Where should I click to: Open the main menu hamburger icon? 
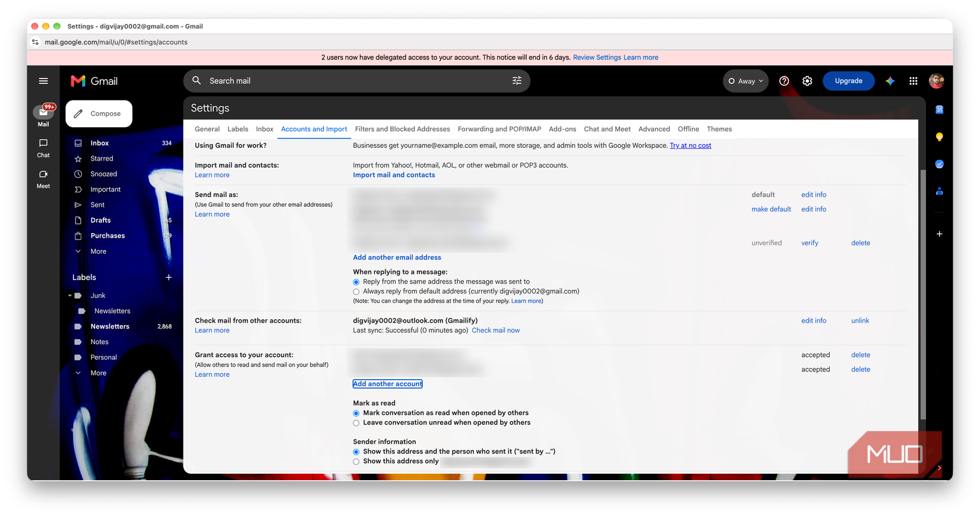pos(43,81)
